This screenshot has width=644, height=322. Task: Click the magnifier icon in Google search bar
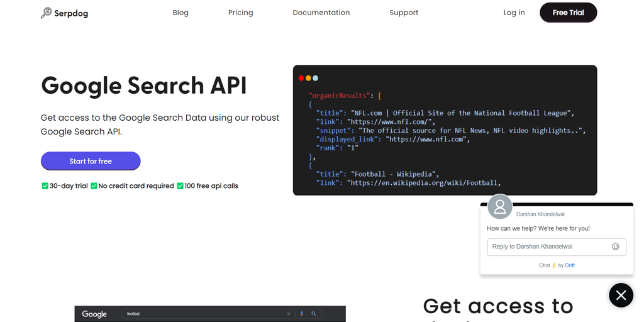[x=314, y=314]
